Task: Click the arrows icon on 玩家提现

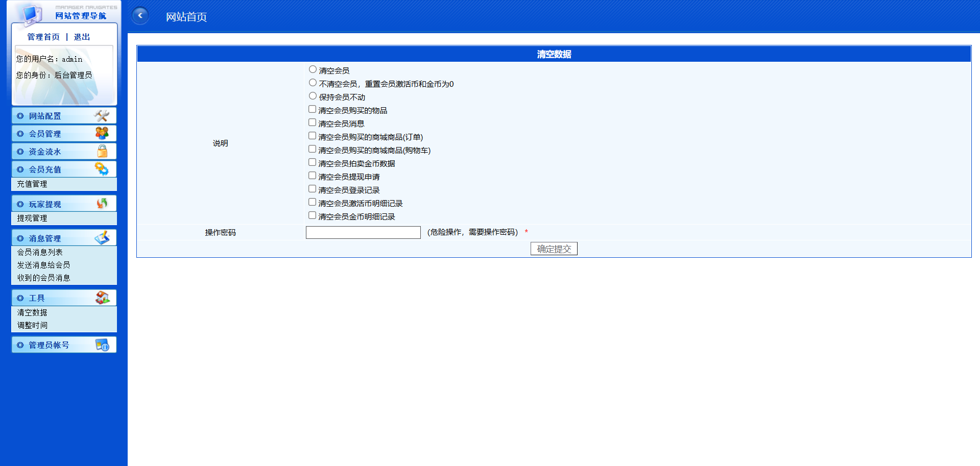Action: click(x=102, y=204)
